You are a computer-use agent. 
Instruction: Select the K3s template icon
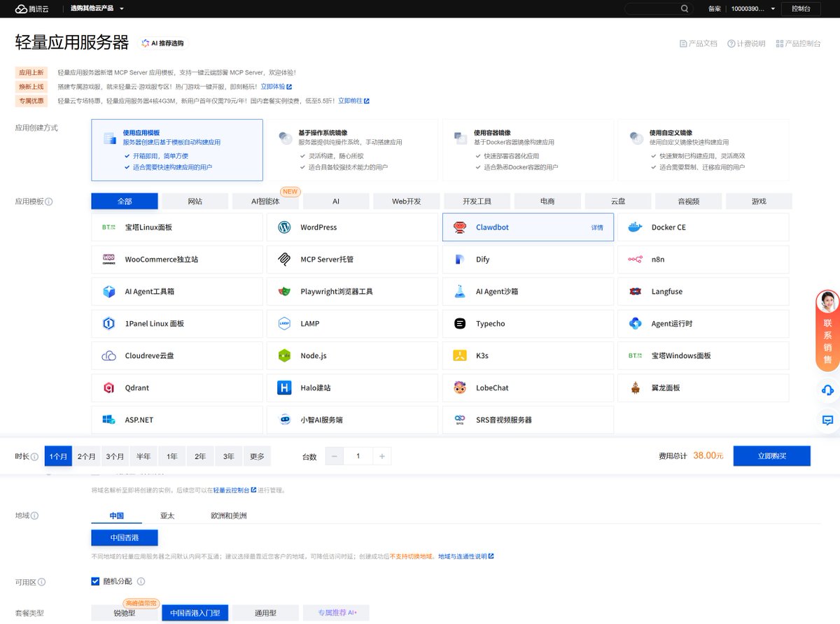click(x=460, y=356)
